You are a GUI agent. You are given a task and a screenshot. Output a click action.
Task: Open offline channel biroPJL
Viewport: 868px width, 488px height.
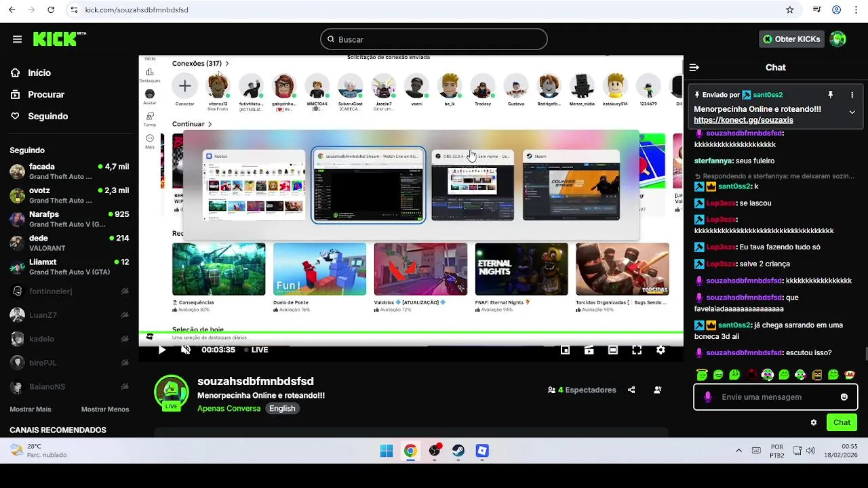point(69,363)
